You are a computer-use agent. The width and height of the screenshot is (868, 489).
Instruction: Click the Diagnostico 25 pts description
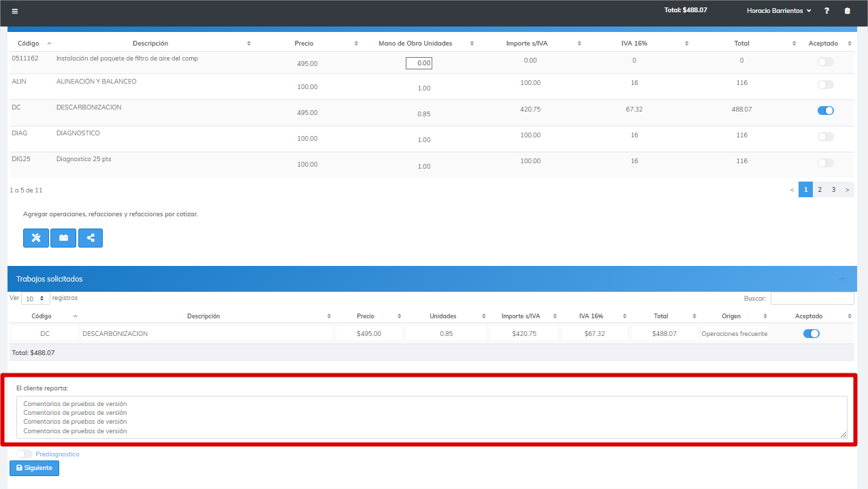pos(83,159)
